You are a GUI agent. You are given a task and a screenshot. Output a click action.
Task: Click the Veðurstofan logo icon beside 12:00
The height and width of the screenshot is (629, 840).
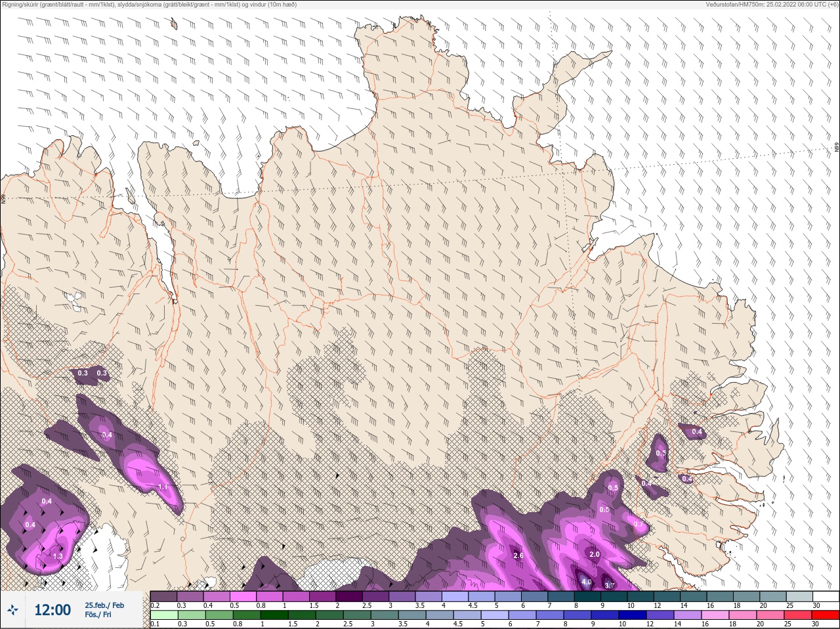12,610
